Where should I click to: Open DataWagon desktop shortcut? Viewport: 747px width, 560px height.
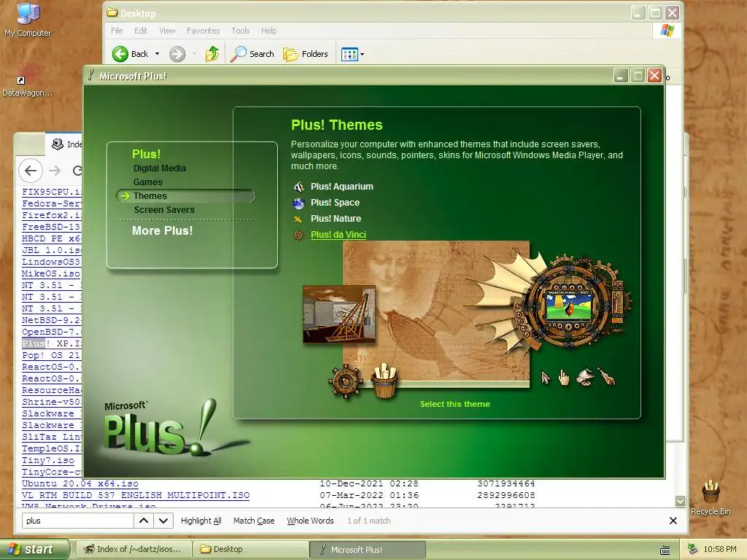[27, 80]
